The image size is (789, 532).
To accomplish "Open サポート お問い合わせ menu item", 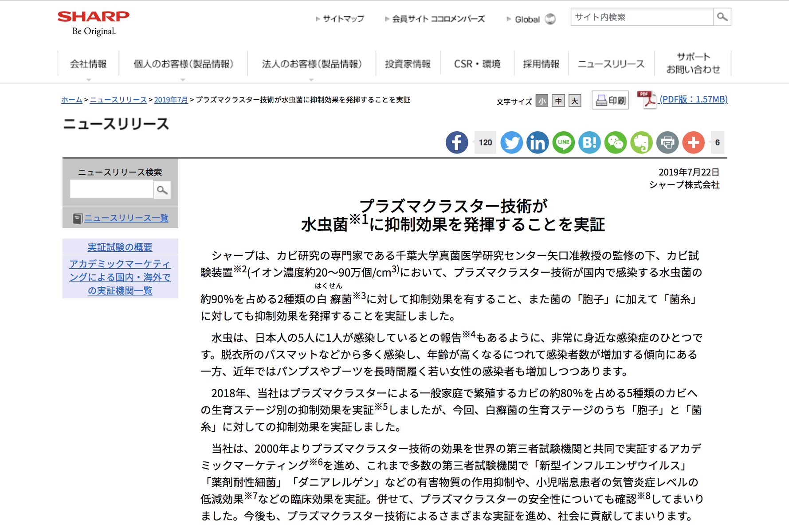I will pos(693,63).
